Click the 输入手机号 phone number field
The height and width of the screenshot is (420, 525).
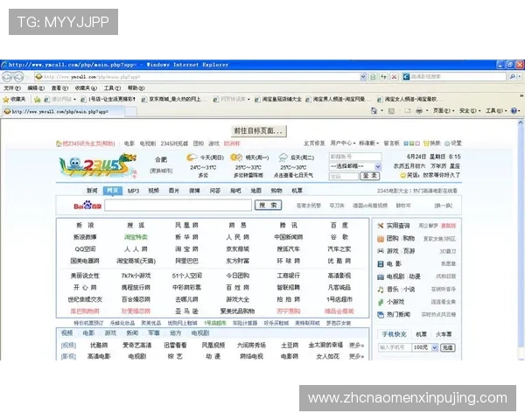(395, 347)
